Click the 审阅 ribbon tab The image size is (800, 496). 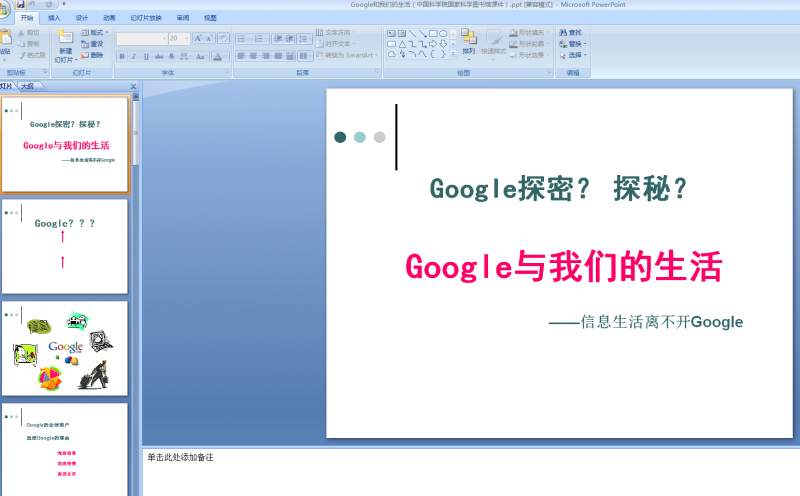(183, 18)
